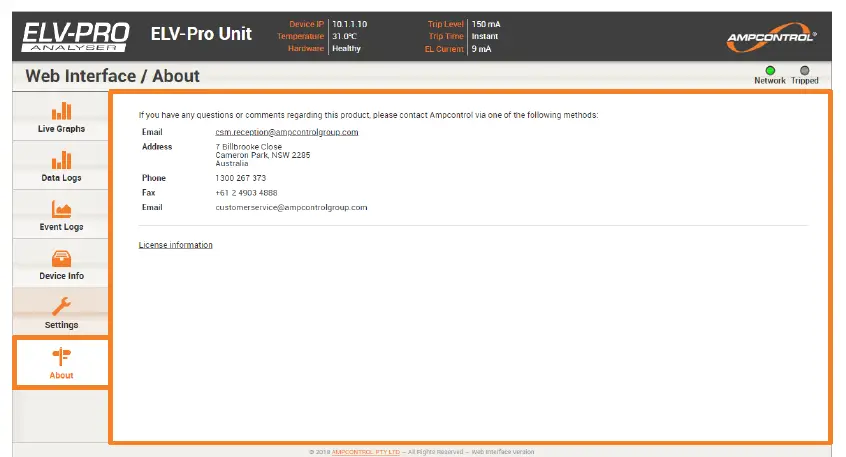Switch to the Live Graphs label
The width and height of the screenshot is (846, 457).
(x=62, y=129)
